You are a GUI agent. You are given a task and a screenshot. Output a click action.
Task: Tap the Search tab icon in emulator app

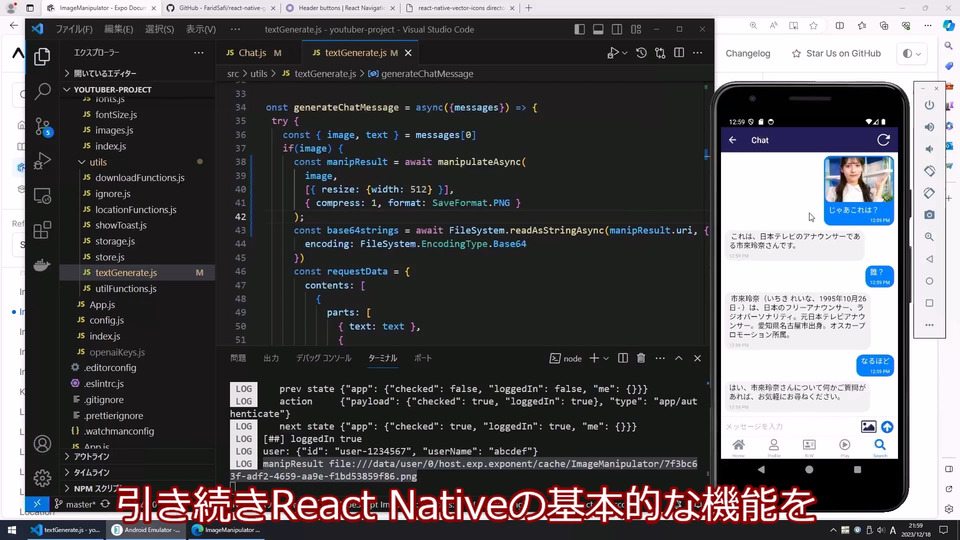880,446
